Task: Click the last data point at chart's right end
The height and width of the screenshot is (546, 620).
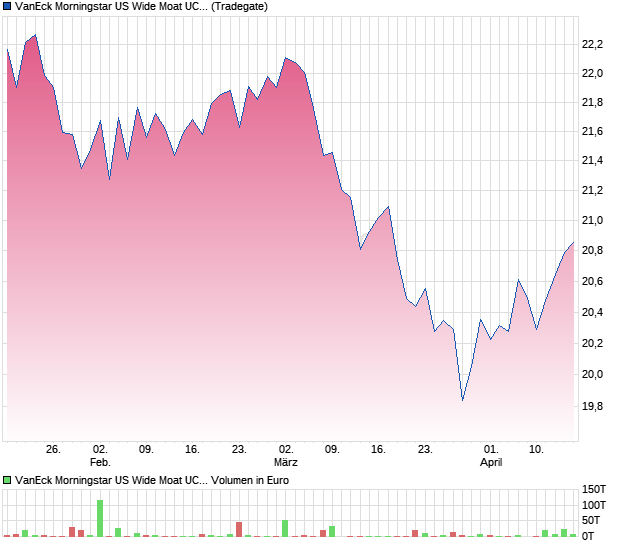Action: coord(573,242)
